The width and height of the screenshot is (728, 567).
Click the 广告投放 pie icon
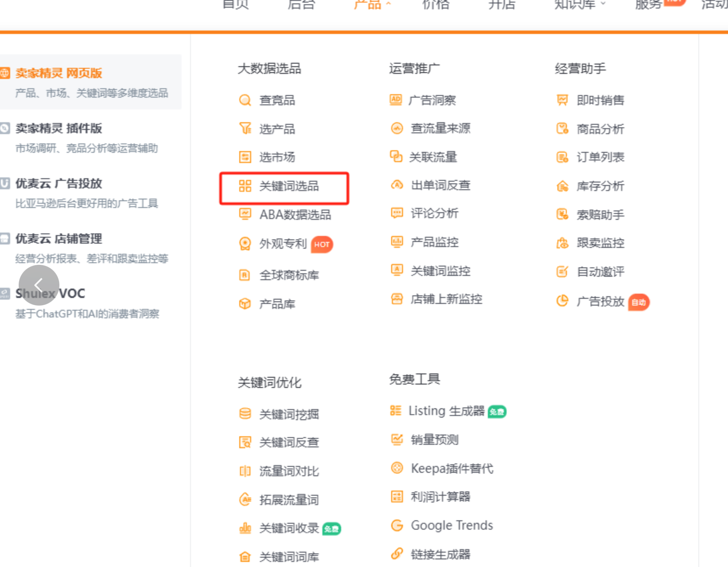coord(562,301)
